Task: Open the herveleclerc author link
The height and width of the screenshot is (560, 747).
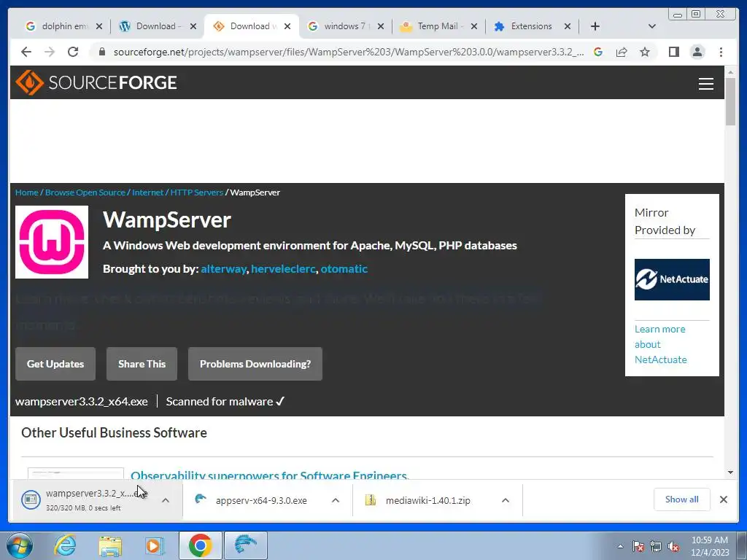Action: pyautogui.click(x=283, y=269)
